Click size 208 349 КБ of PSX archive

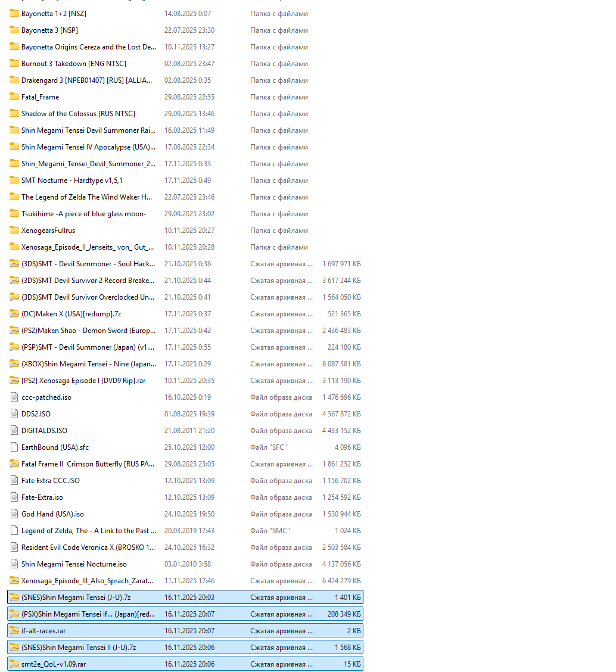[344, 614]
